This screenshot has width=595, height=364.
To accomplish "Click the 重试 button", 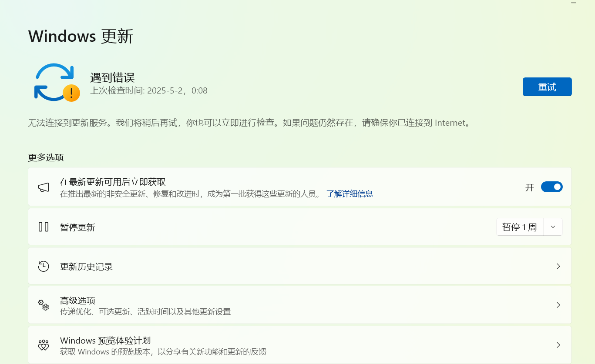I will 547,87.
